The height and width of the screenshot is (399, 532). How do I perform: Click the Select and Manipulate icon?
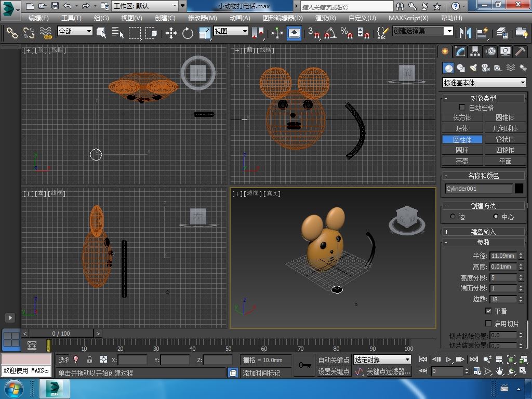point(277,33)
